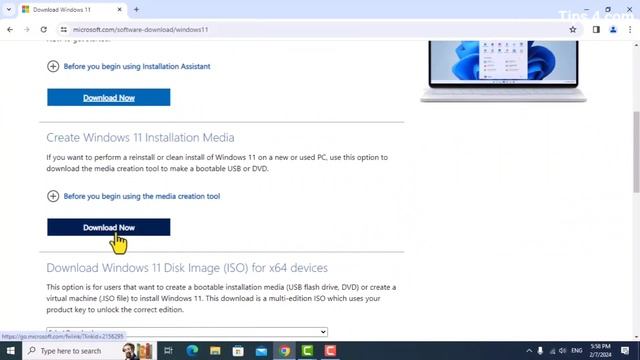Click the page vertical scrollbar thumb

636,151
